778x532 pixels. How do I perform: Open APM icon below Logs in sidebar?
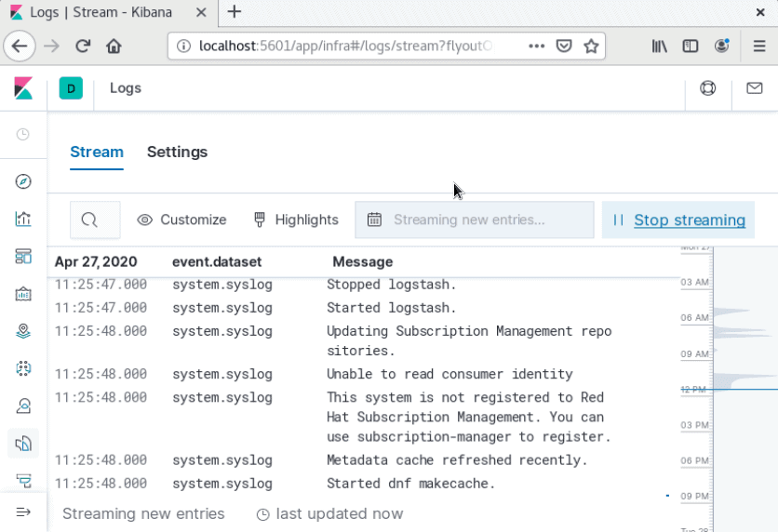point(23,481)
